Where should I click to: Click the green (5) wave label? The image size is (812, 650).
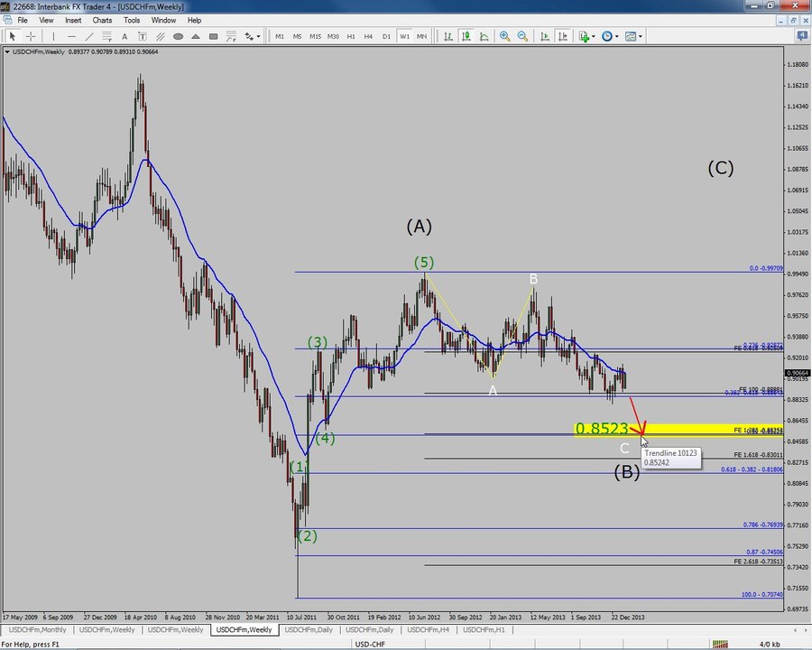[x=424, y=263]
